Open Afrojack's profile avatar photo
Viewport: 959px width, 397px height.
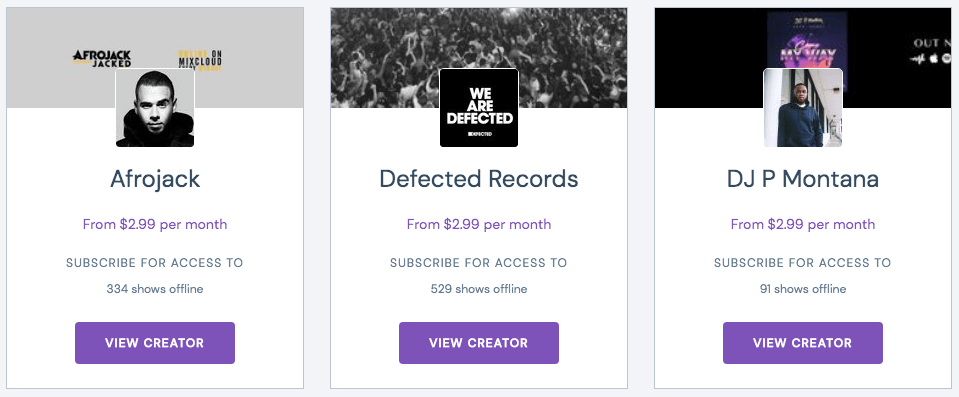click(155, 108)
